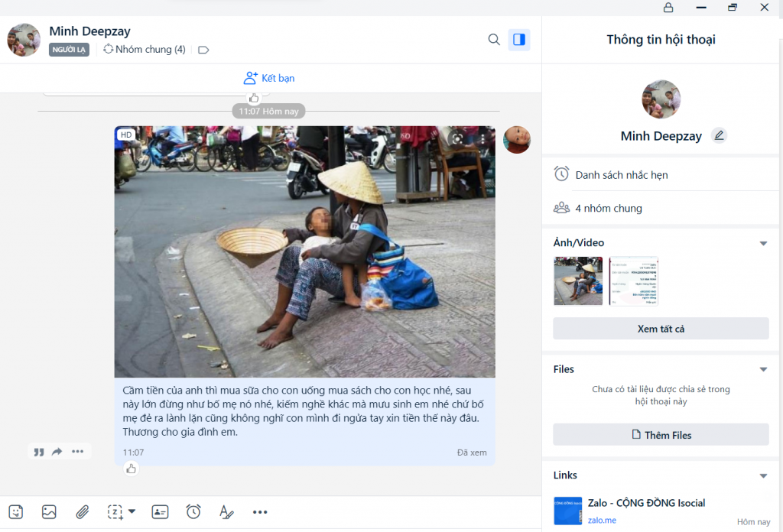Like the message sent at 11:07
The width and height of the screenshot is (783, 532).
coord(132,469)
